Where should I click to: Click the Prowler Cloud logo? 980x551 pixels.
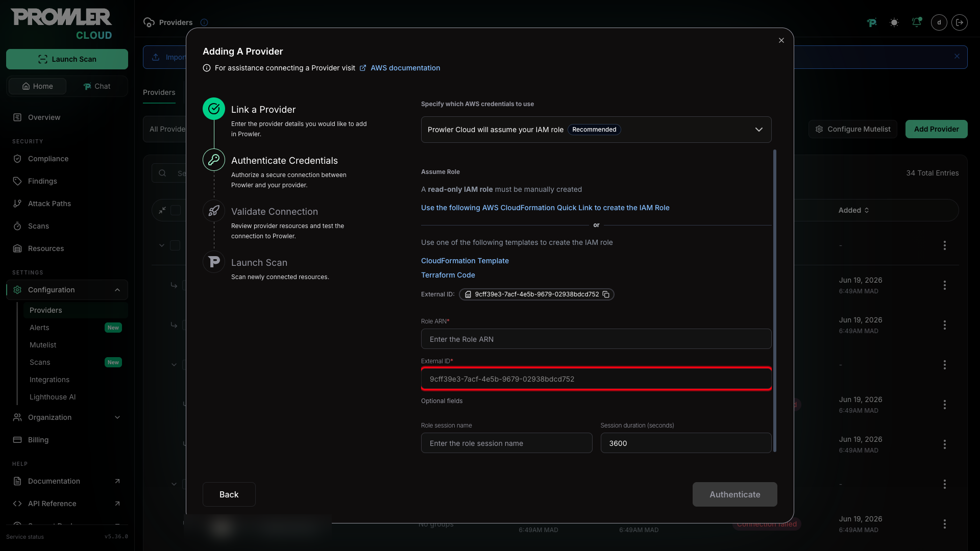pyautogui.click(x=62, y=24)
